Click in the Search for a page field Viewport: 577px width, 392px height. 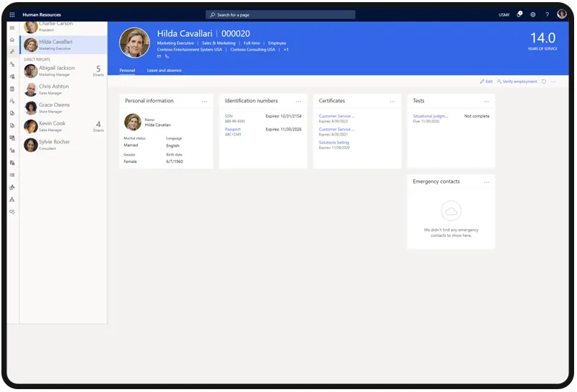pos(281,14)
